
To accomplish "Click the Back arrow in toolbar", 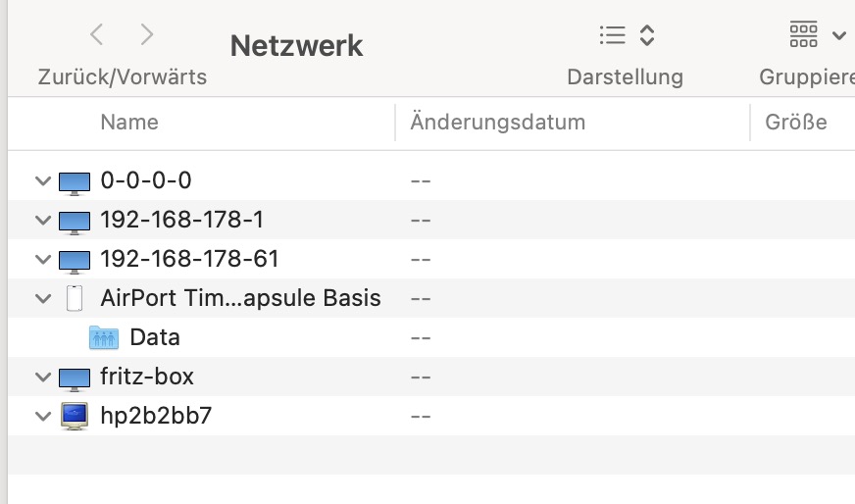I will pos(96,35).
